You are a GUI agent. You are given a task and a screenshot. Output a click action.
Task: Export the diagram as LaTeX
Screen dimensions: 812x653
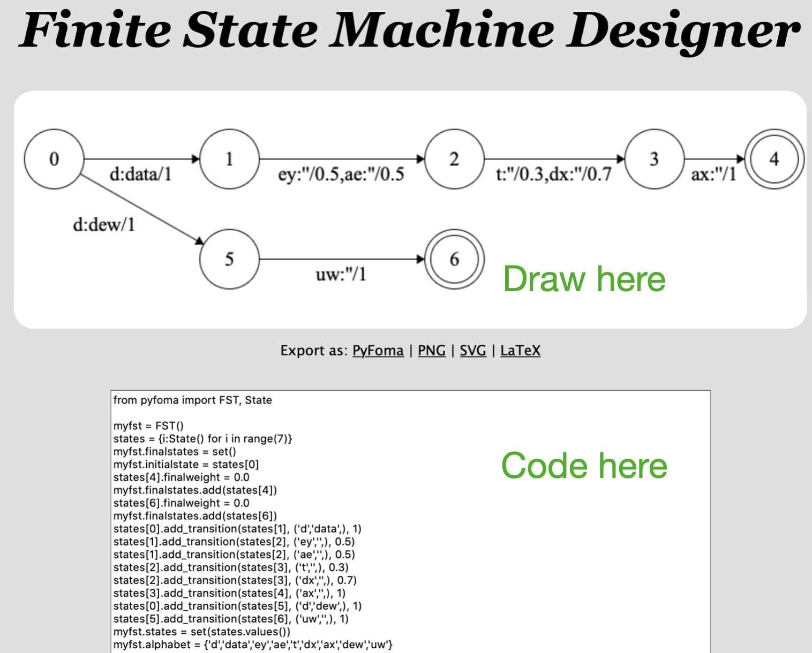pos(520,351)
